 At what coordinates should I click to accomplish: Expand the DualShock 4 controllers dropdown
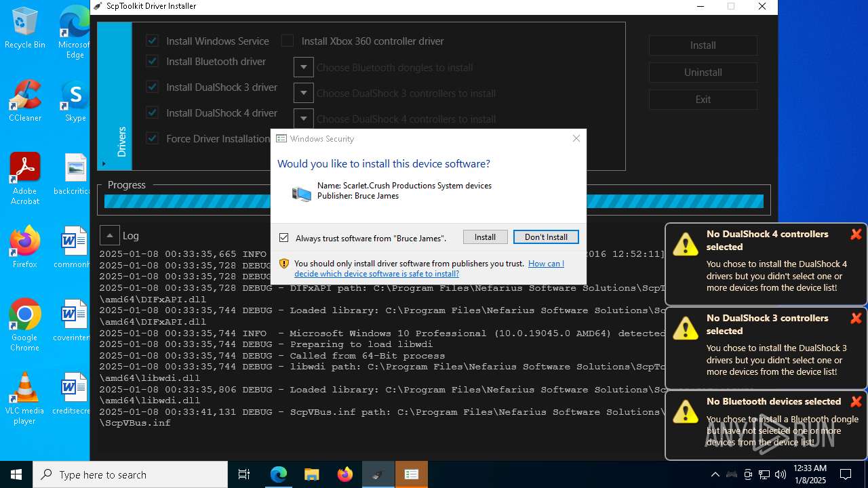(303, 118)
